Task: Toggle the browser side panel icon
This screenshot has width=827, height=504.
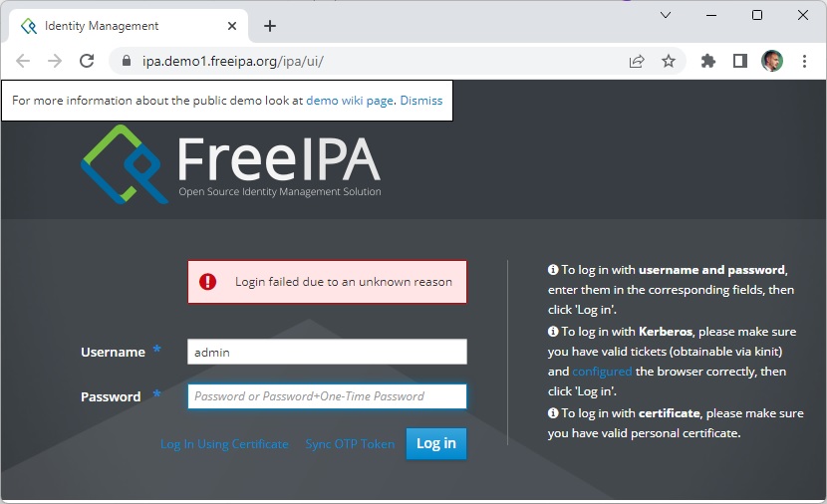Action: click(740, 61)
